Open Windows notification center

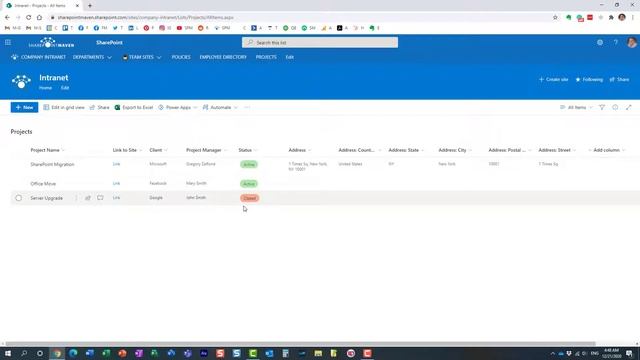pyautogui.click(x=629, y=353)
